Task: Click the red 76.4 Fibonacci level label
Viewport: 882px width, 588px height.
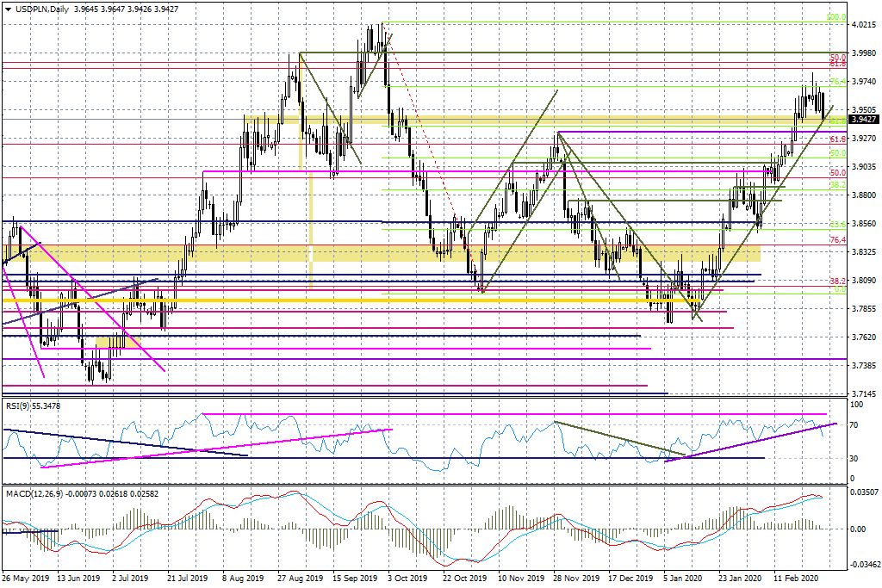Action: (x=837, y=240)
